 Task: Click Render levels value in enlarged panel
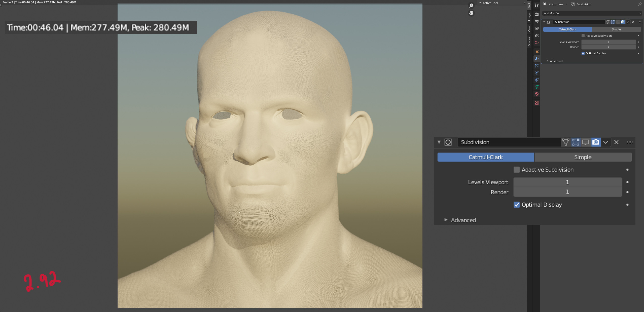tap(567, 192)
